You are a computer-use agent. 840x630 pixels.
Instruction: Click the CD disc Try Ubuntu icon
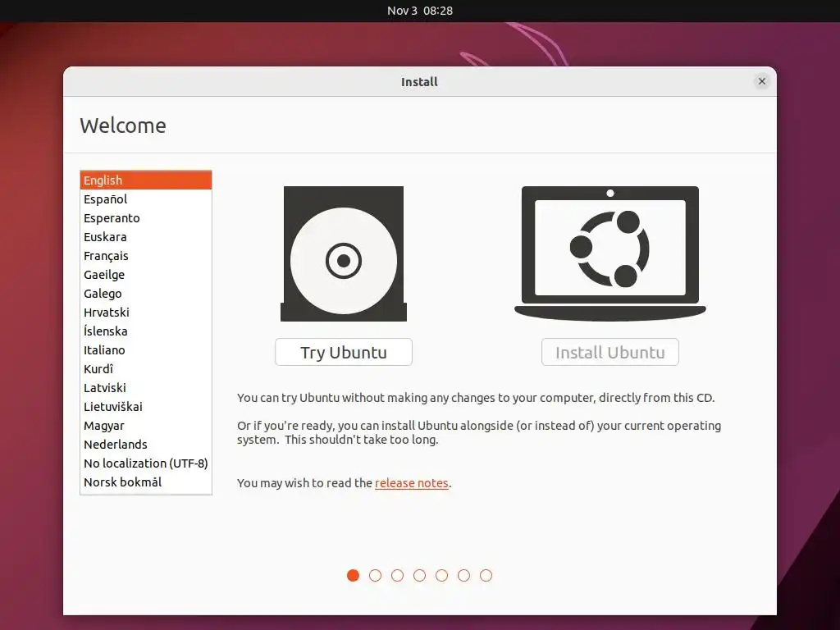click(344, 254)
